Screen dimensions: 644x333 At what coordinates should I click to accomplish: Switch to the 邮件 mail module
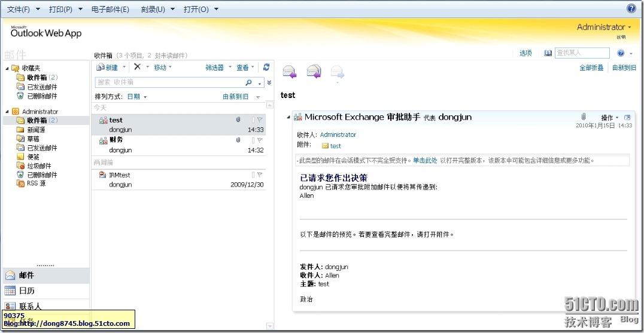(45, 276)
